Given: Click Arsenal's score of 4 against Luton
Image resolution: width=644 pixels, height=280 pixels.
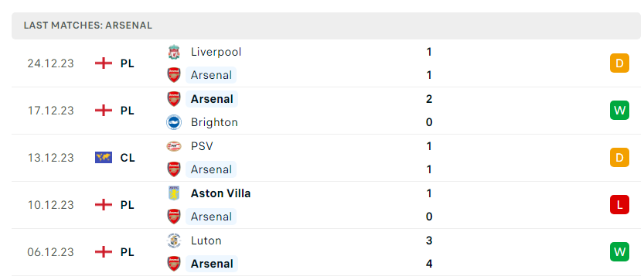Looking at the screenshot, I should coord(429,264).
